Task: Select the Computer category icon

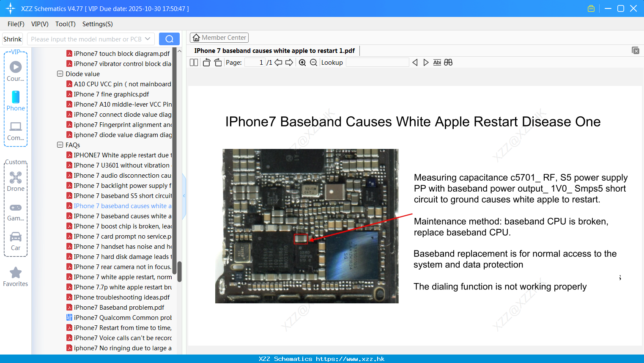Action: (16, 131)
